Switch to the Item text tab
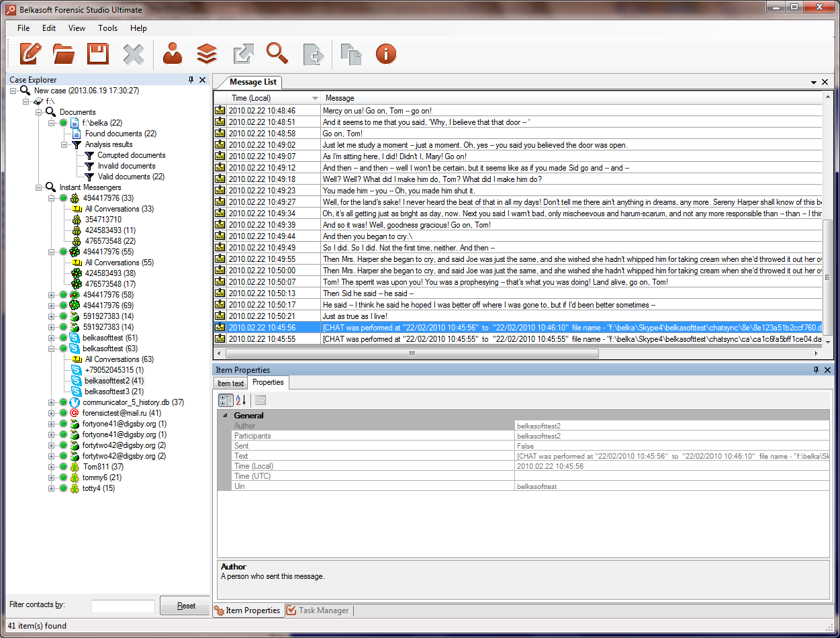The image size is (840, 638). click(230, 383)
